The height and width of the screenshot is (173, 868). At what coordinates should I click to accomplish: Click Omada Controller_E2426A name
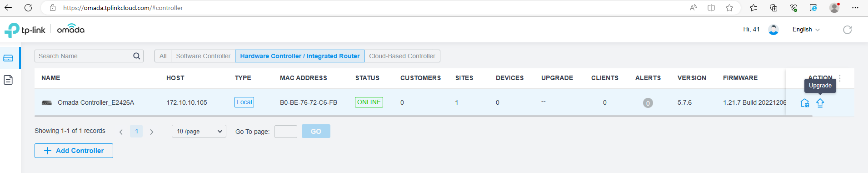(x=96, y=102)
